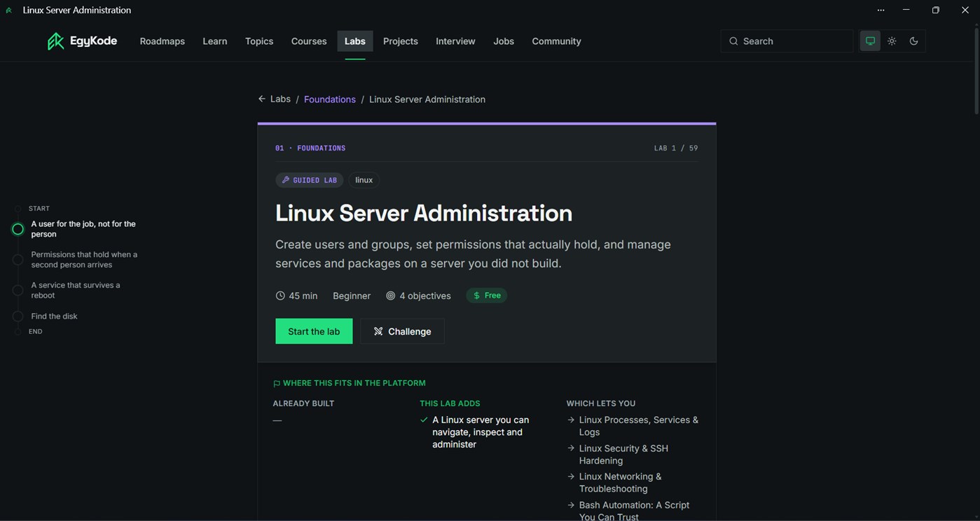Click the WHICH LETS YOU column header
This screenshot has height=521, width=980.
pos(601,403)
